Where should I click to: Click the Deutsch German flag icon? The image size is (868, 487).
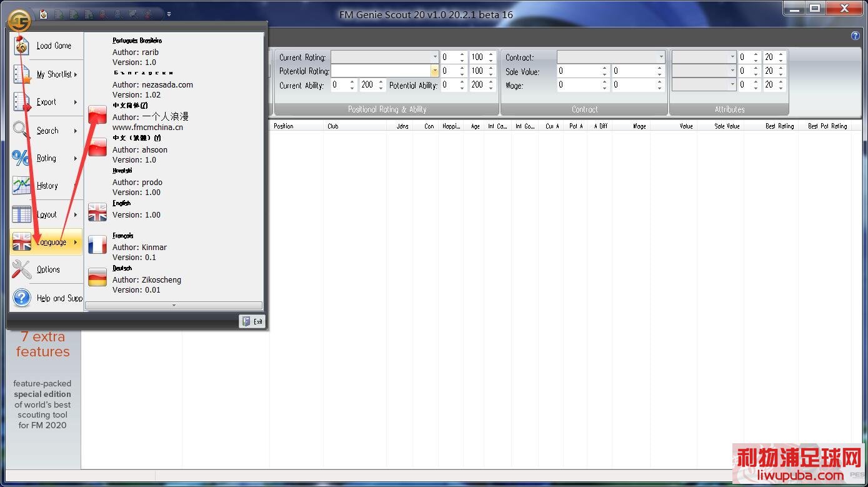(97, 278)
